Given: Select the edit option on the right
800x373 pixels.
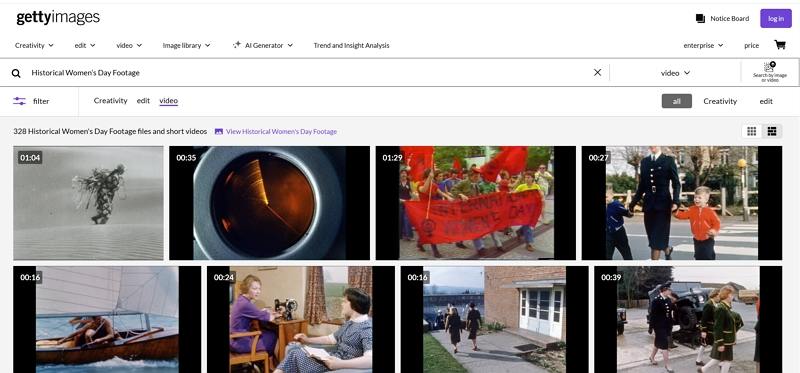Looking at the screenshot, I should [x=766, y=101].
